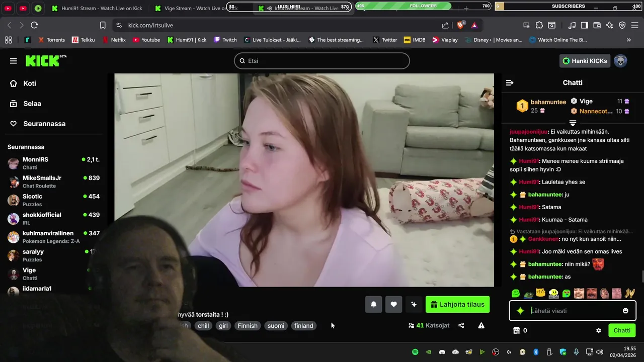The height and width of the screenshot is (362, 644).
Task: Click the Lähetä viesti chat input
Action: pos(574,311)
